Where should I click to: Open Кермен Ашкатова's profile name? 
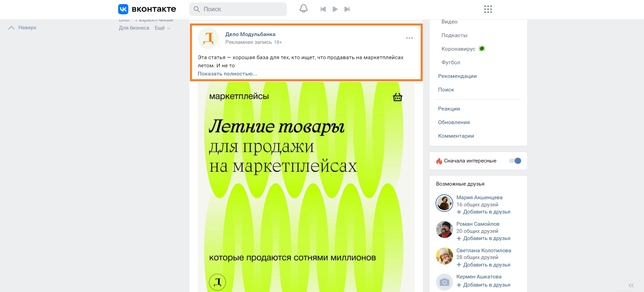click(x=479, y=277)
